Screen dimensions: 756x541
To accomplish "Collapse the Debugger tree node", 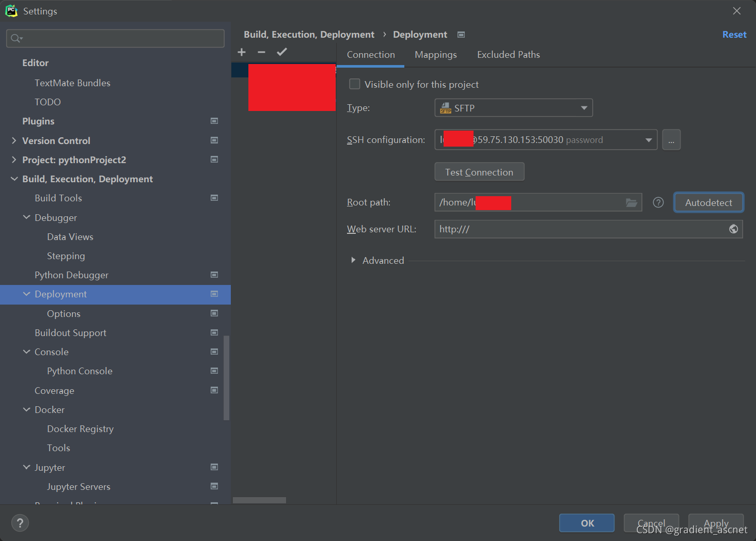I will [x=26, y=217].
